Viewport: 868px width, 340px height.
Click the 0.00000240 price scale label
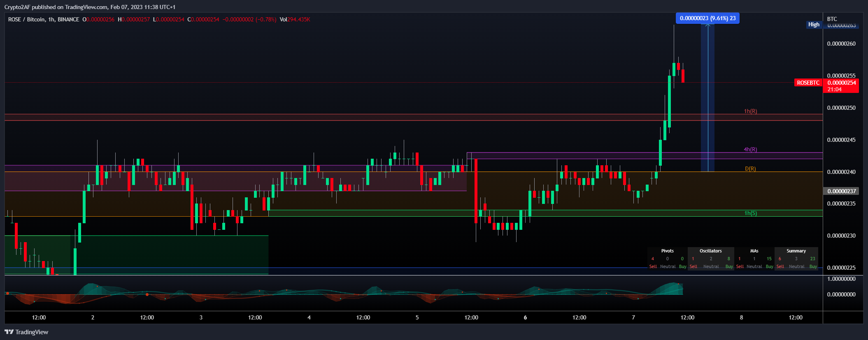coord(841,172)
